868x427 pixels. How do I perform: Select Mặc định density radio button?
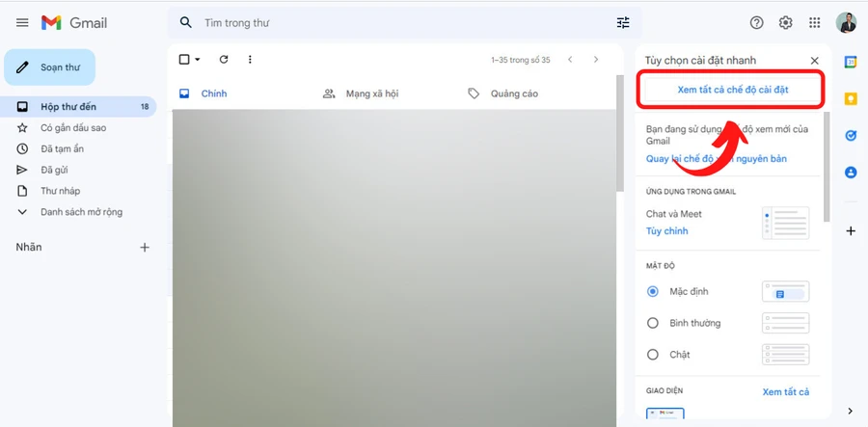pyautogui.click(x=653, y=291)
